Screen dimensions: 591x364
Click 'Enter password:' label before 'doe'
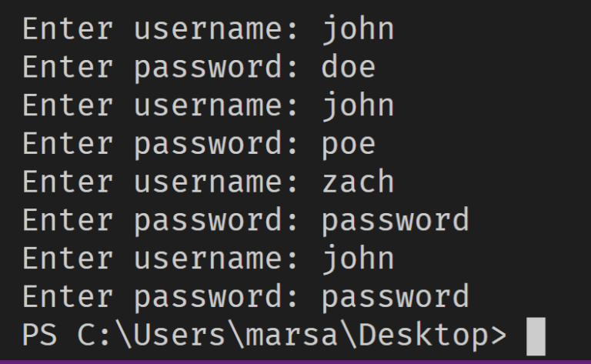[162, 68]
